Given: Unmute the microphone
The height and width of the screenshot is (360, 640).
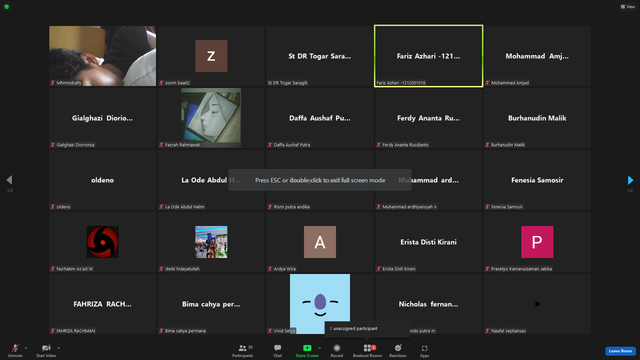Looking at the screenshot, I should pos(15,350).
